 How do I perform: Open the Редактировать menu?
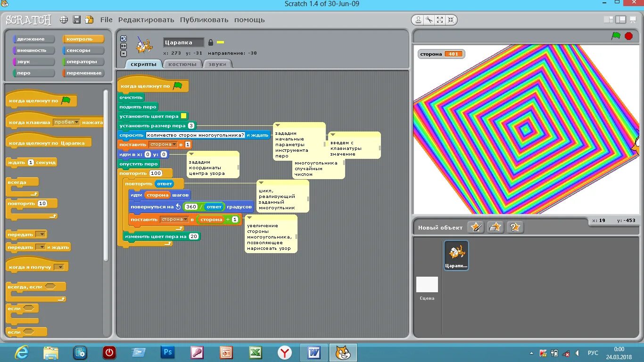146,20
